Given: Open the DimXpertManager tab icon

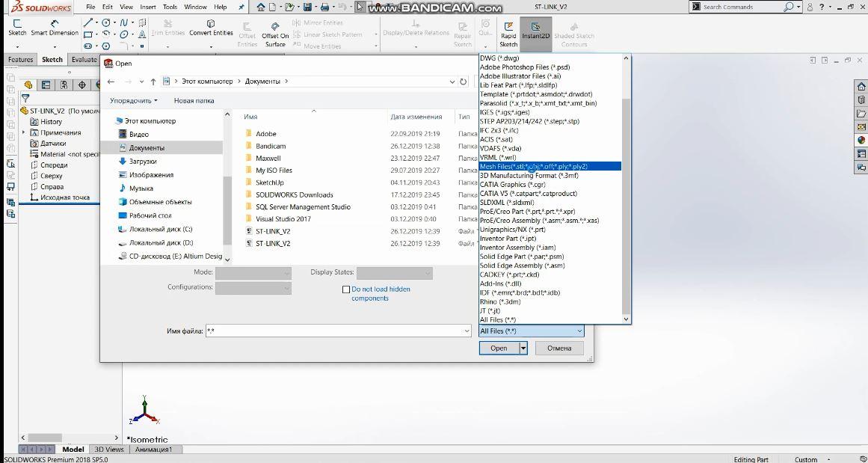Looking at the screenshot, I should (x=82, y=85).
